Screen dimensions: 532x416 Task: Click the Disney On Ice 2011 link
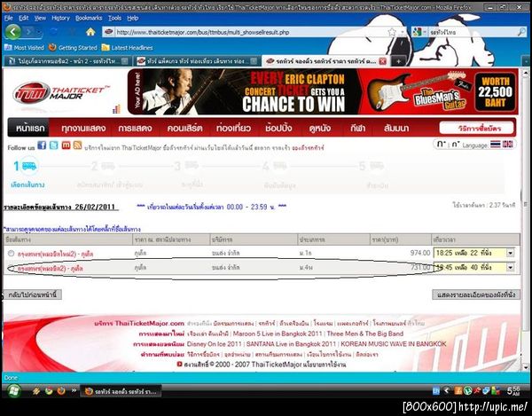[x=214, y=344]
